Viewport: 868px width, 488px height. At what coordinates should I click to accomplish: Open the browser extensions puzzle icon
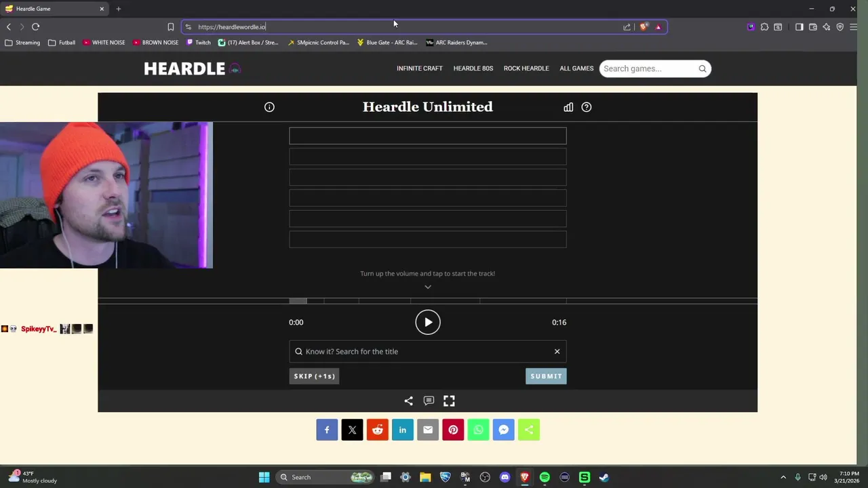point(764,27)
